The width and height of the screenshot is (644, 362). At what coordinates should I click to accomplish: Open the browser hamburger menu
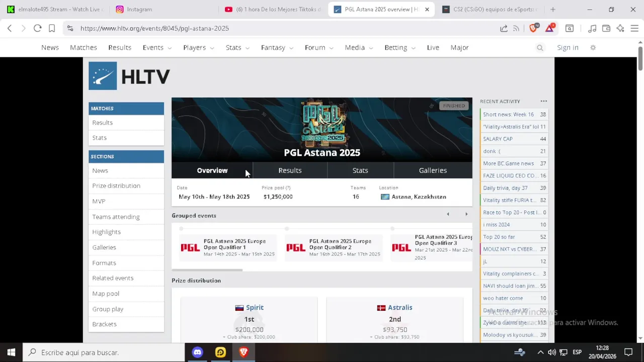click(x=634, y=28)
